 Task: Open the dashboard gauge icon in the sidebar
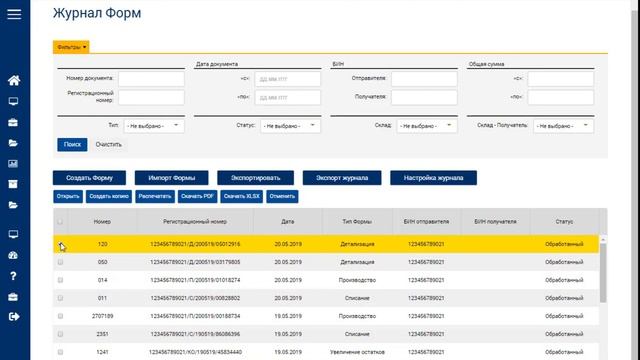point(13,256)
